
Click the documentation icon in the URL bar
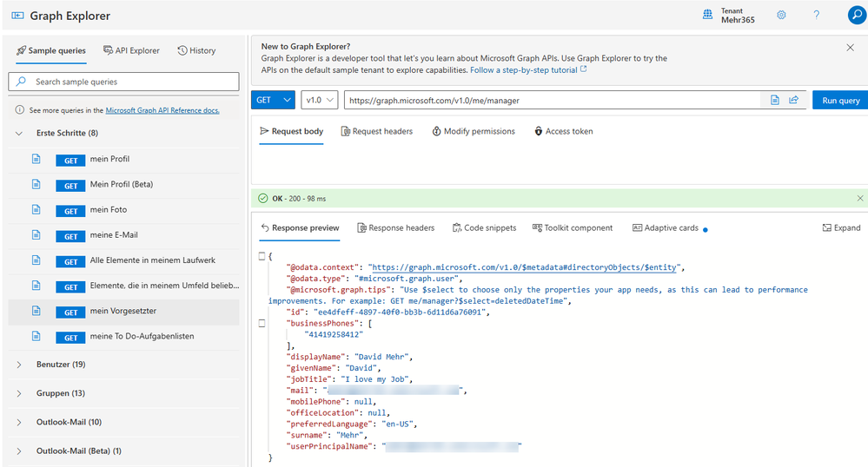click(x=775, y=100)
